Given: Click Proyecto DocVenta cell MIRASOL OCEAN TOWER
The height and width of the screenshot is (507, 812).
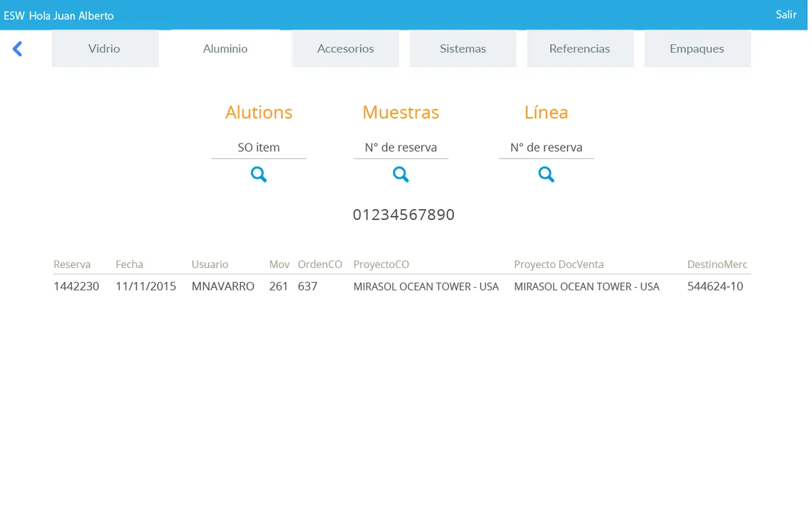Looking at the screenshot, I should 587,286.
